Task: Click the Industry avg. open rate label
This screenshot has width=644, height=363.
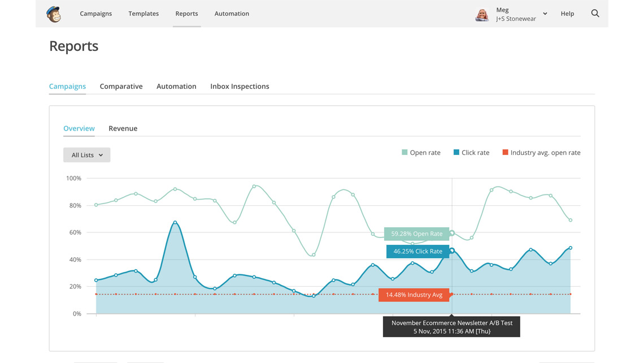Action: click(x=546, y=153)
